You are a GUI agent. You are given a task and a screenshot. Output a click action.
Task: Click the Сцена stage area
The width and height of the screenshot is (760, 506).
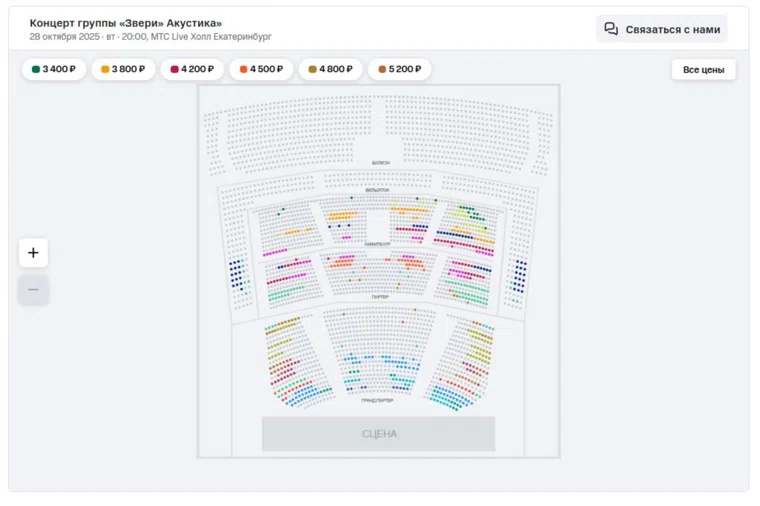[x=379, y=434]
